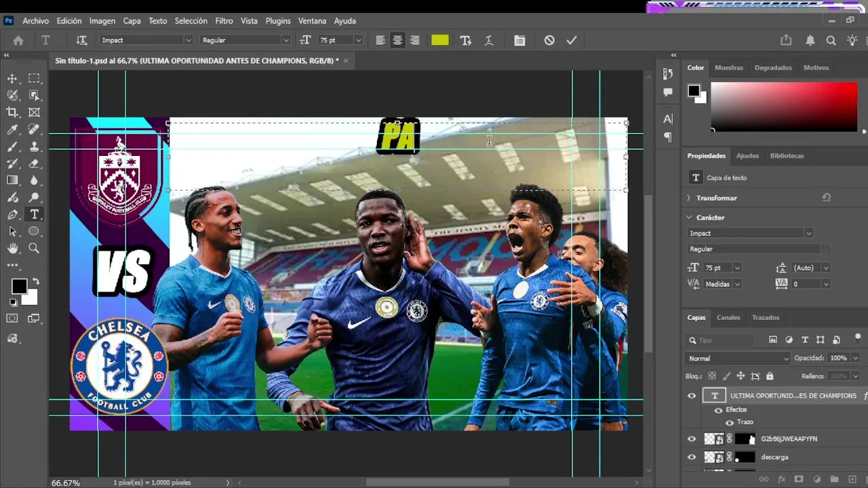Screen dimensions: 868x488
Task: Switch to the Degradados tab
Action: (x=773, y=68)
